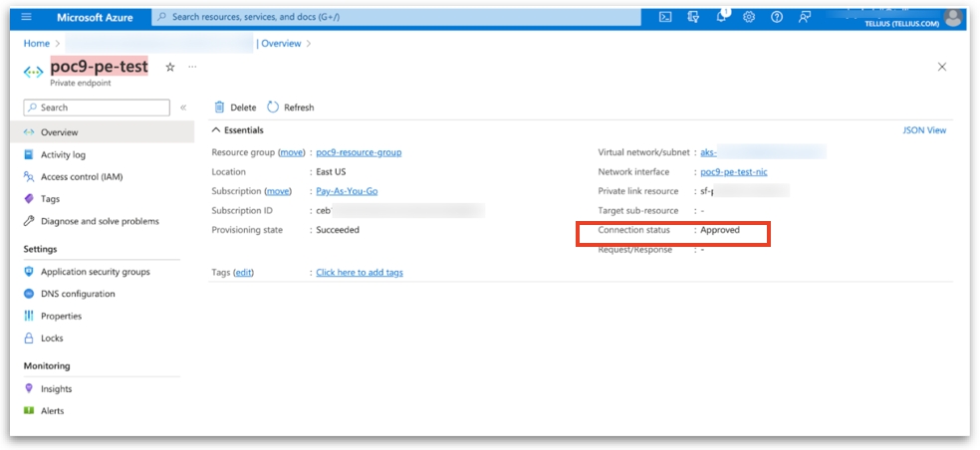Screen dimensions: 980x450
Task: Collapse the sidebar using double chevron
Action: 183,108
